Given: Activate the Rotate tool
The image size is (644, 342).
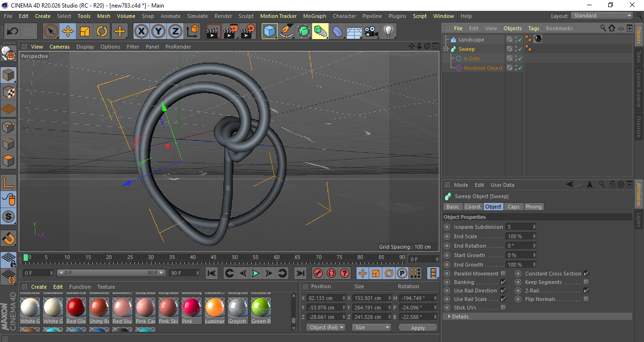Looking at the screenshot, I should pyautogui.click(x=102, y=32).
